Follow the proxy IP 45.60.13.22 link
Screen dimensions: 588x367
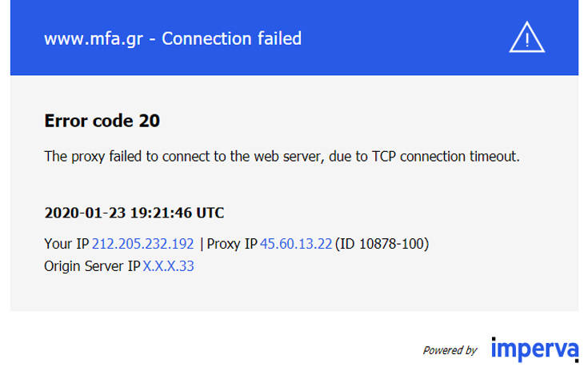point(295,244)
